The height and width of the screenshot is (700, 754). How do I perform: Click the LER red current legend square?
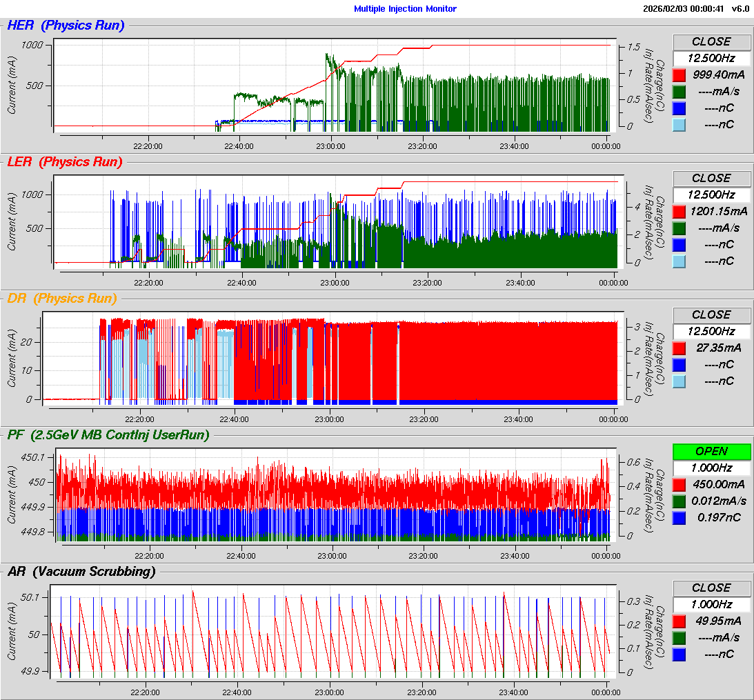tap(679, 212)
